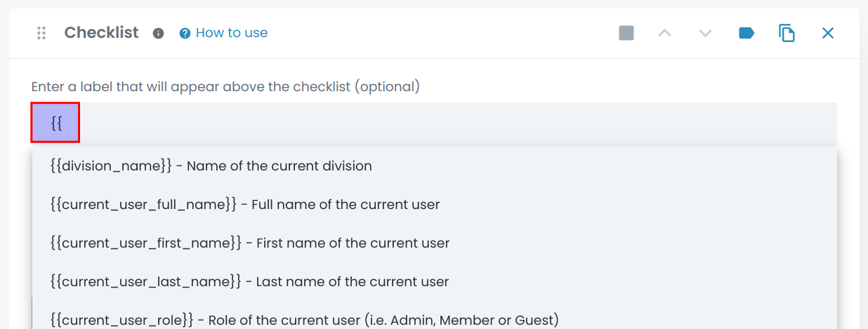Screen dimensions: 868x329
Task: Grab the drag handle beside Checklist
Action: point(41,33)
